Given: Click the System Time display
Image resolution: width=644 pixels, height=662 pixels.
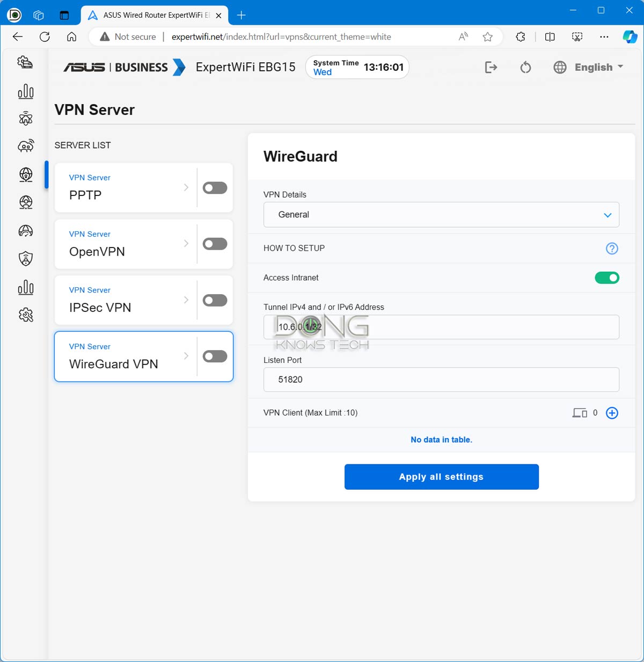Looking at the screenshot, I should [357, 67].
